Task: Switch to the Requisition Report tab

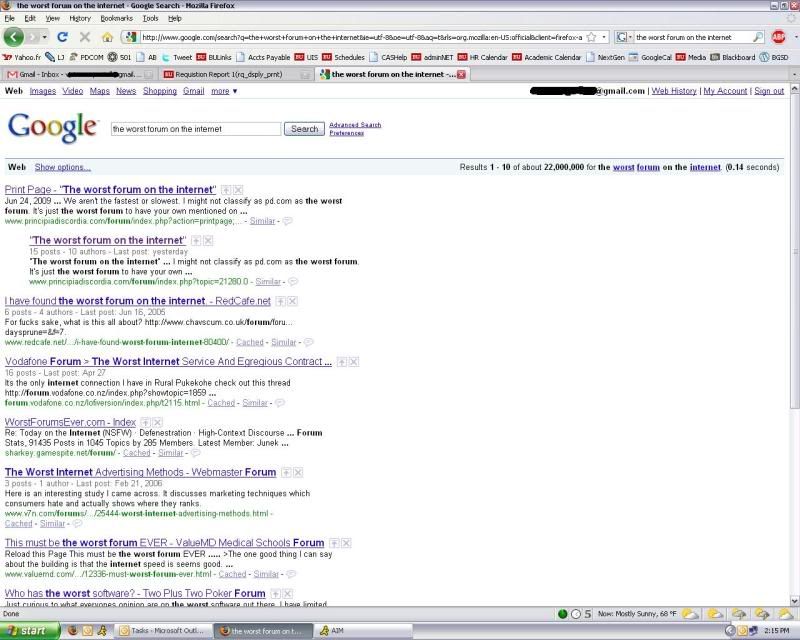Action: pos(236,75)
